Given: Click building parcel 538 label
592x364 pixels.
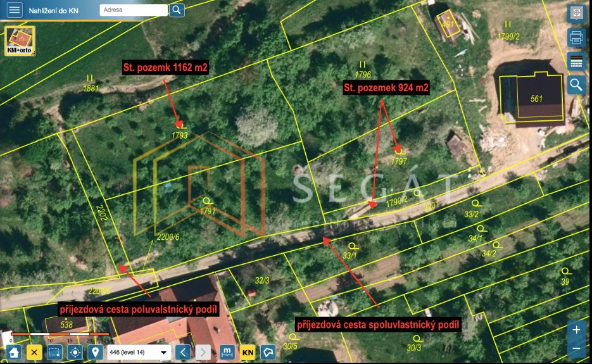Looking at the screenshot, I should click(x=66, y=324).
